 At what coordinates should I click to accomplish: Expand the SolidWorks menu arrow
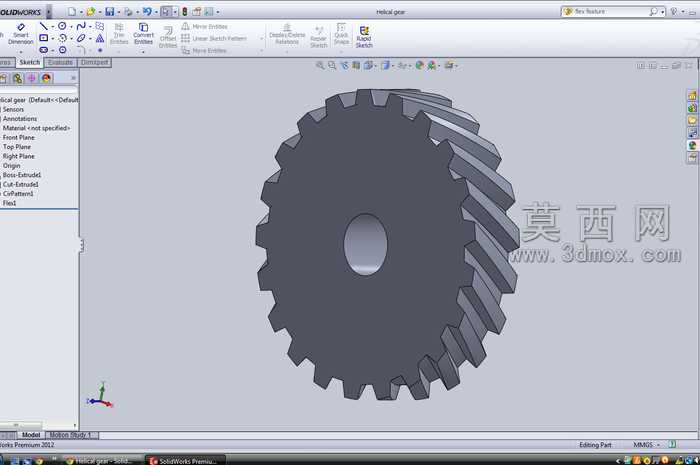49,12
